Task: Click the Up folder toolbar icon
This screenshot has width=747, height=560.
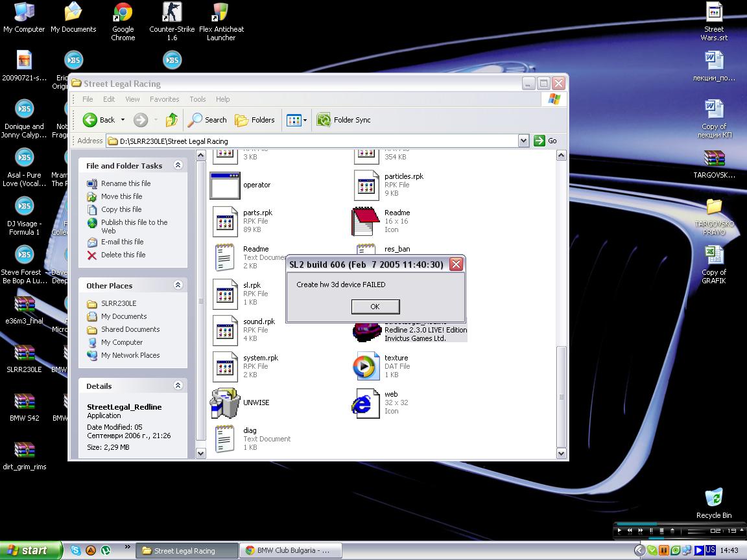Action: pos(171,120)
